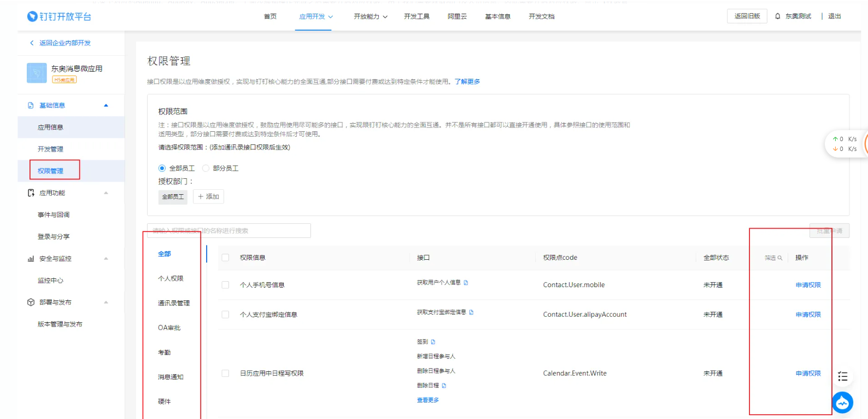
Task: Click the + 添加 department button
Action: 208,197
